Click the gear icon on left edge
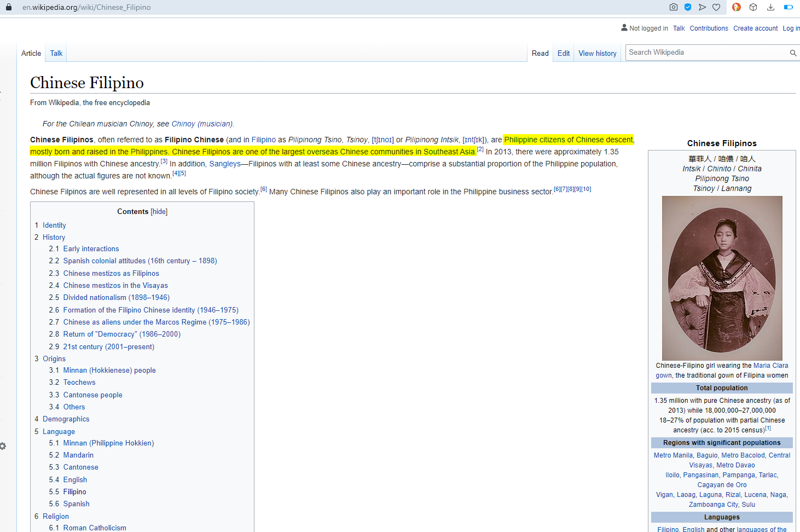This screenshot has width=800, height=532. 3,446
